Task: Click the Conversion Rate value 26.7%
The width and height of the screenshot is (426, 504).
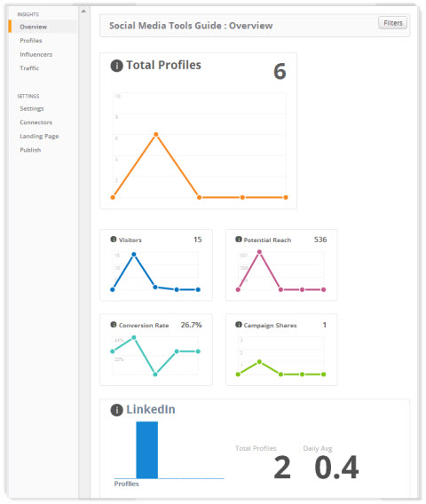Action: coord(191,325)
